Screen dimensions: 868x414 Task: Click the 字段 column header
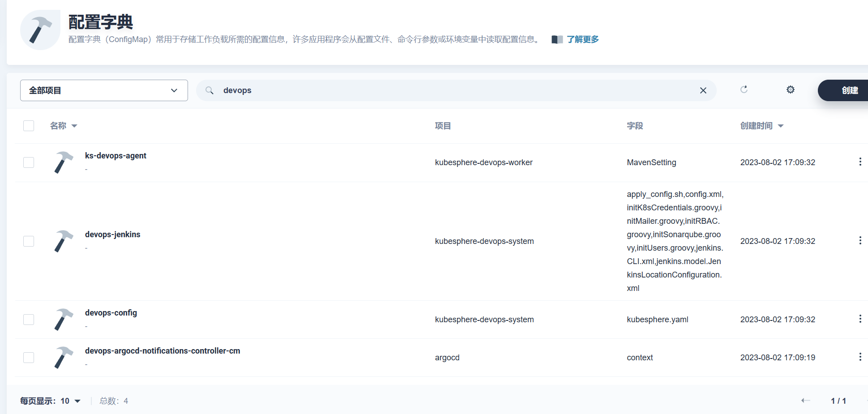pyautogui.click(x=635, y=126)
